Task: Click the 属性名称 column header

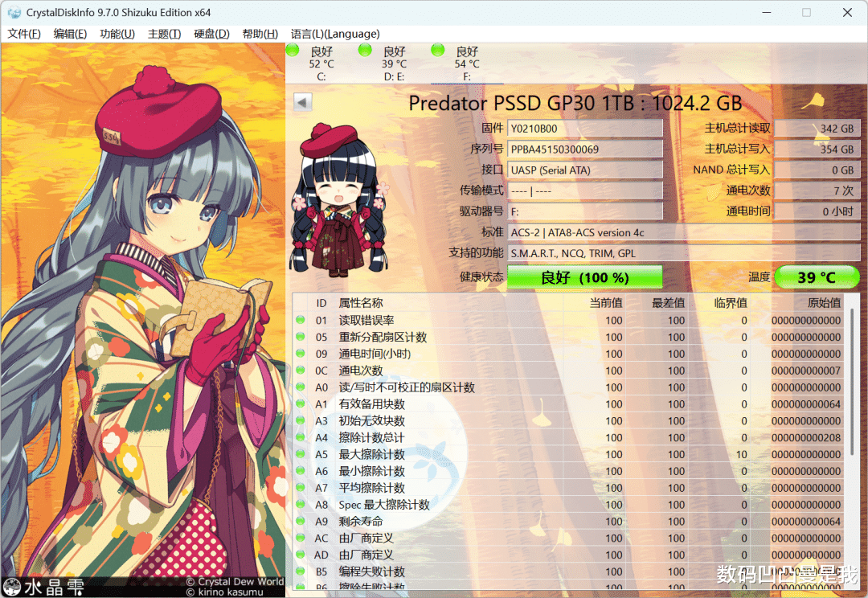Action: point(361,303)
